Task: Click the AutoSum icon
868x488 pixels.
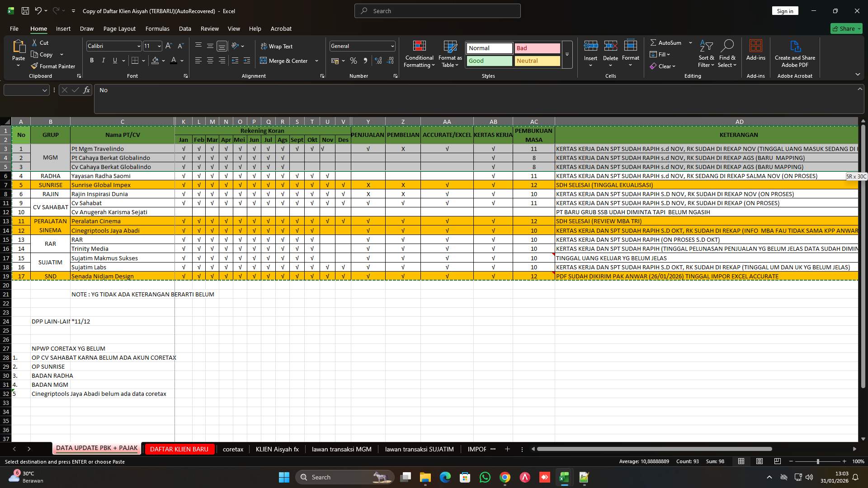Action: (x=654, y=42)
